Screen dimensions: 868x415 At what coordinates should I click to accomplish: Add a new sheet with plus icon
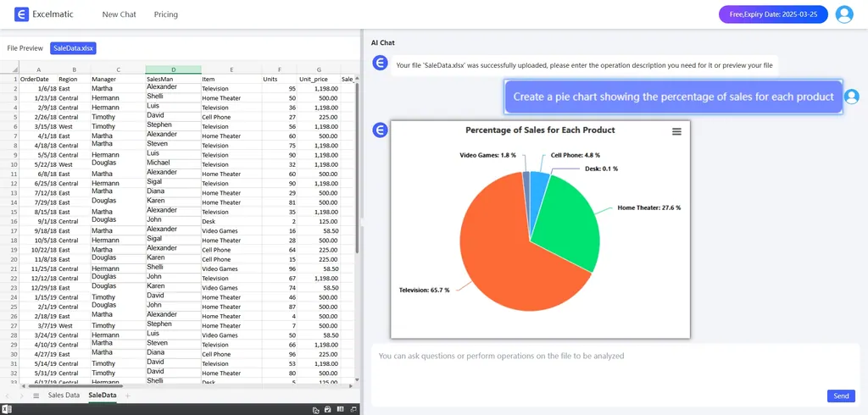pos(128,396)
